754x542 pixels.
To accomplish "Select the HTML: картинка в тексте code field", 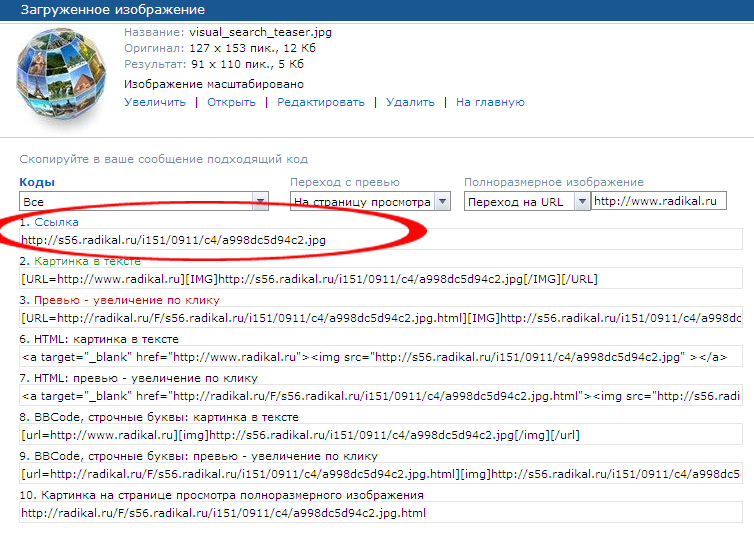I will tap(380, 357).
